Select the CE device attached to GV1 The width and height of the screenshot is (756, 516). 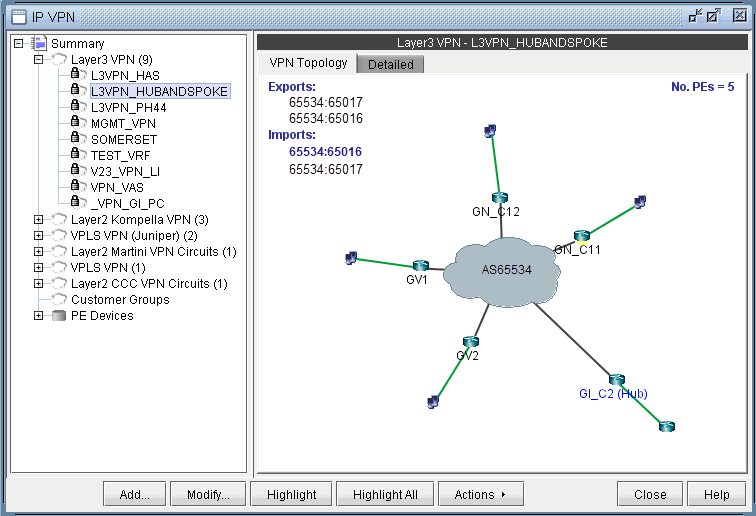[351, 258]
